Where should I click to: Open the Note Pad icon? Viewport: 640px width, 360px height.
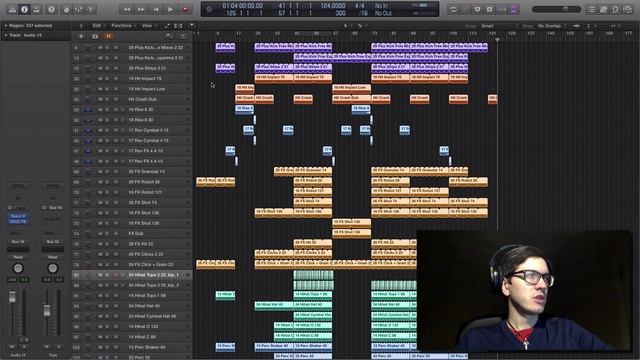click(603, 9)
